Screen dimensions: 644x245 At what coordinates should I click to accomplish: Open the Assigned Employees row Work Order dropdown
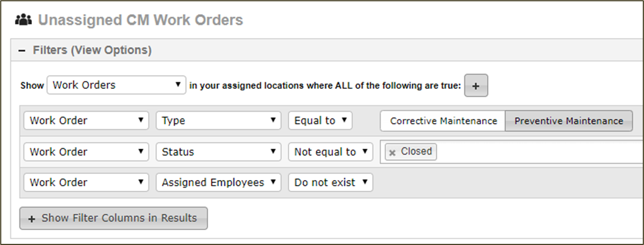pos(86,183)
